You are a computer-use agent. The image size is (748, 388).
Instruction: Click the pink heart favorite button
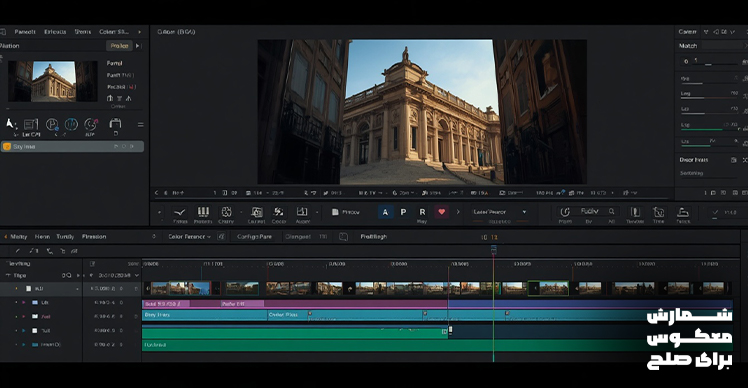point(441,212)
